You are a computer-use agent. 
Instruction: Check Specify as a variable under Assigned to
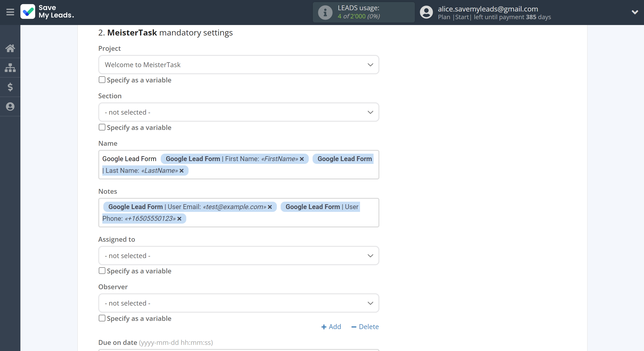pyautogui.click(x=102, y=271)
